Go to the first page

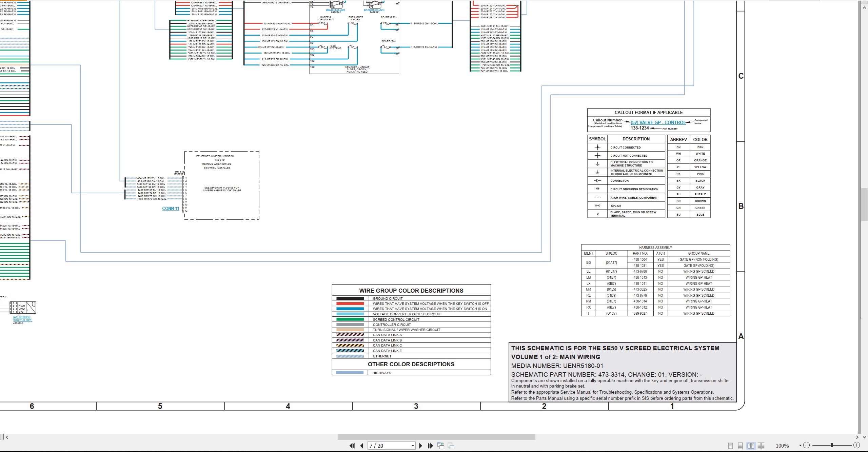[352, 446]
